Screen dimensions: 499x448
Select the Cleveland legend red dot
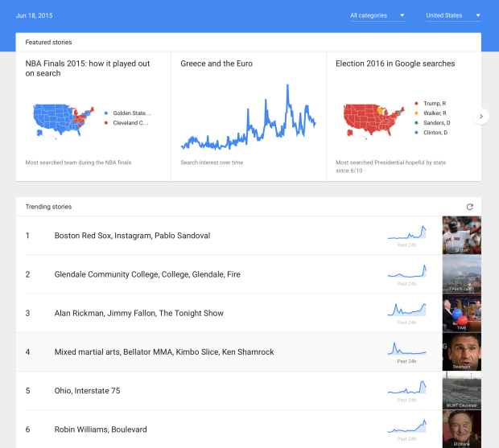point(106,123)
